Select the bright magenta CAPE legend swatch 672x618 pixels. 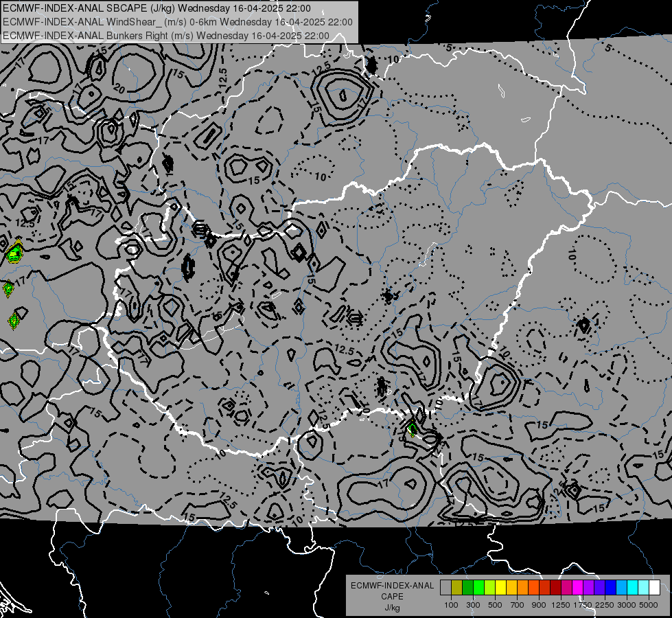pyautogui.click(x=578, y=588)
